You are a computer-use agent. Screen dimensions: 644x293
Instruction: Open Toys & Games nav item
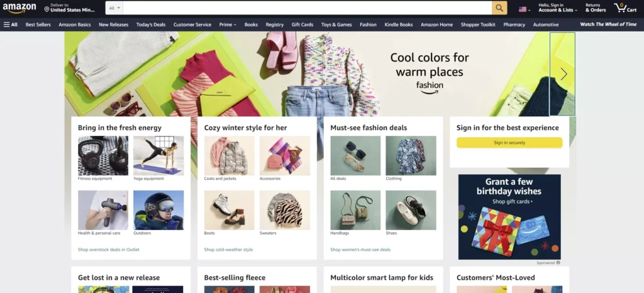click(x=336, y=25)
